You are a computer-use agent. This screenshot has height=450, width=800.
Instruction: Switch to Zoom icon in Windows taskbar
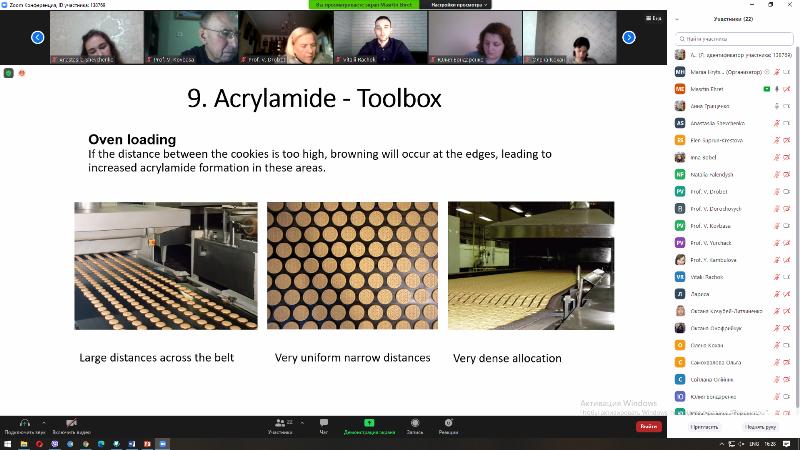point(163,444)
